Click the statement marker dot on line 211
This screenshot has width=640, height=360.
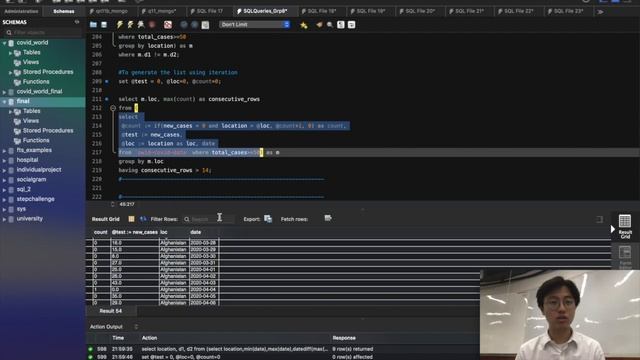pos(107,99)
